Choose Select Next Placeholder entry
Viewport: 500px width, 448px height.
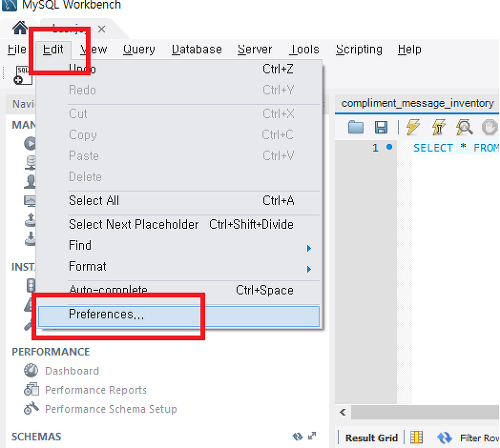179,224
